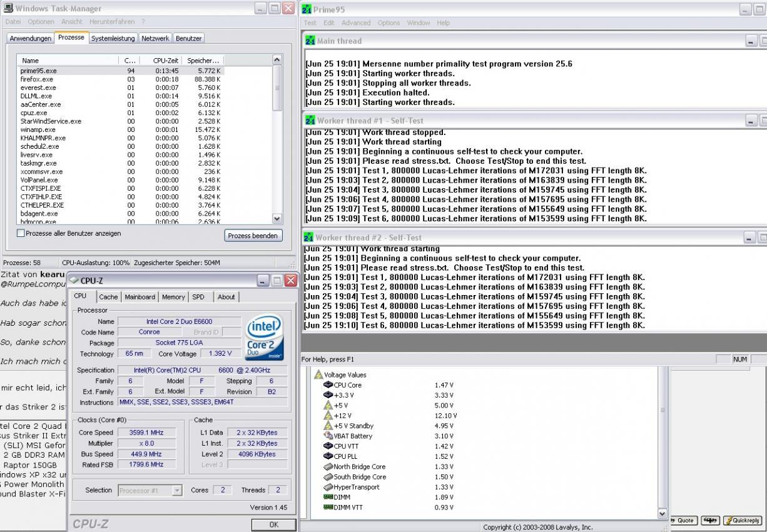Open SPD tab in CPU-Z
767x532 pixels.
pos(198,297)
